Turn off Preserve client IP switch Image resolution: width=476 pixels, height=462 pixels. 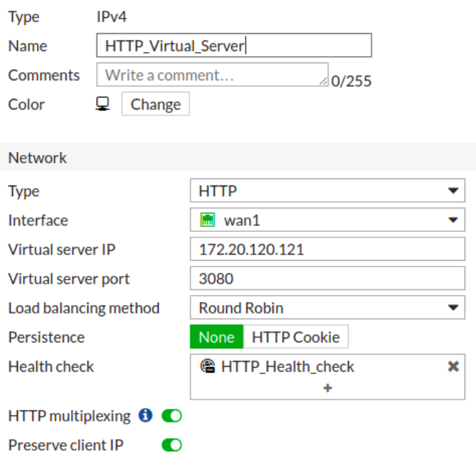pyautogui.click(x=171, y=445)
